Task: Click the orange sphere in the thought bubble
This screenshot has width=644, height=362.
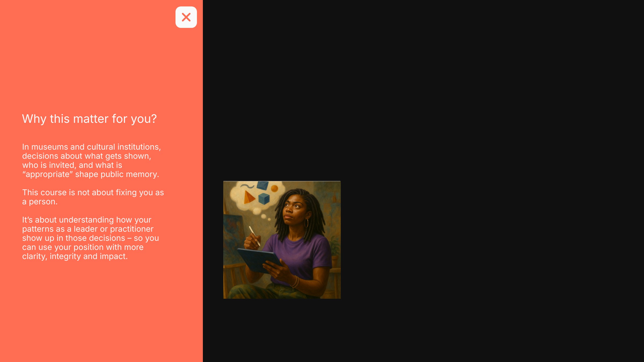Action: (x=275, y=189)
